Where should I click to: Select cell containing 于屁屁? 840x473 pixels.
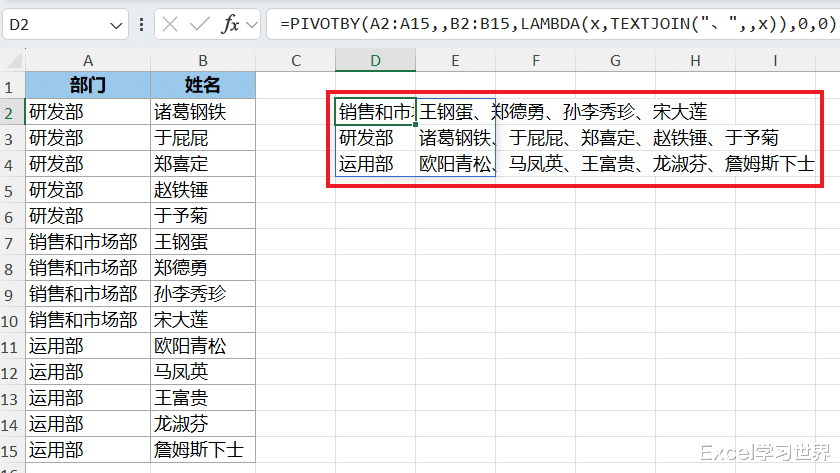click(203, 138)
